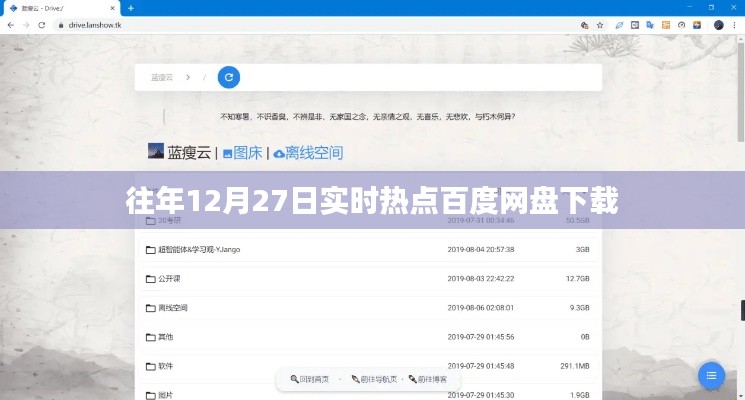
Task: Open the 超智能体&学习观-YJango folder
Action: (x=199, y=249)
